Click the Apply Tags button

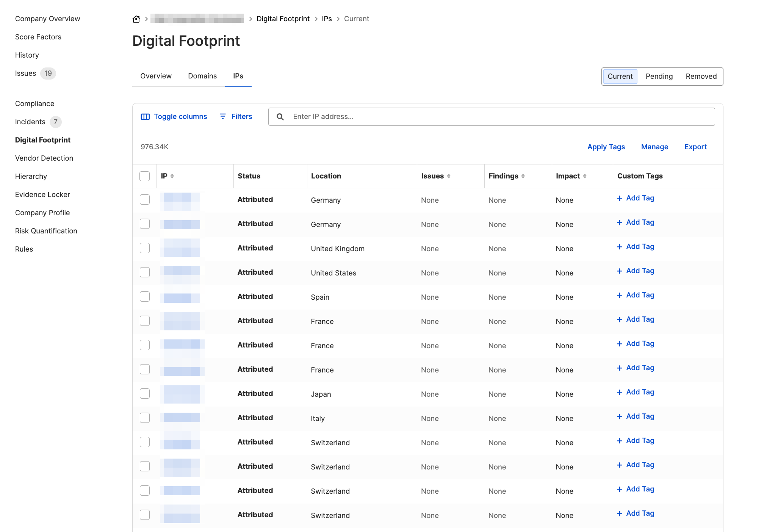(x=606, y=147)
